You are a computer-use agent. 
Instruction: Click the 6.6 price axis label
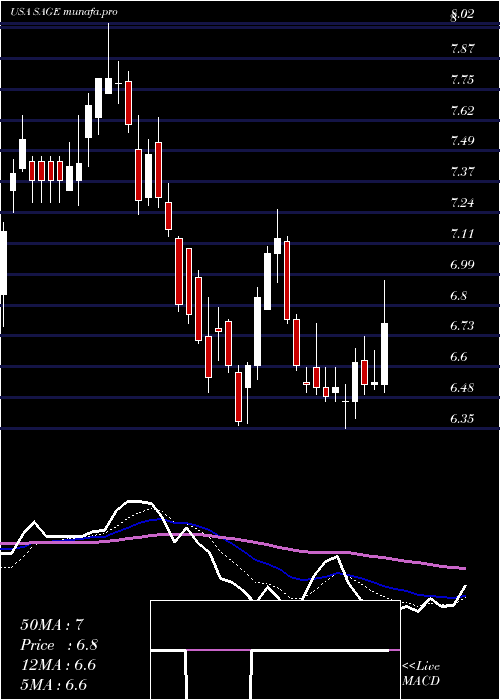tap(460, 357)
